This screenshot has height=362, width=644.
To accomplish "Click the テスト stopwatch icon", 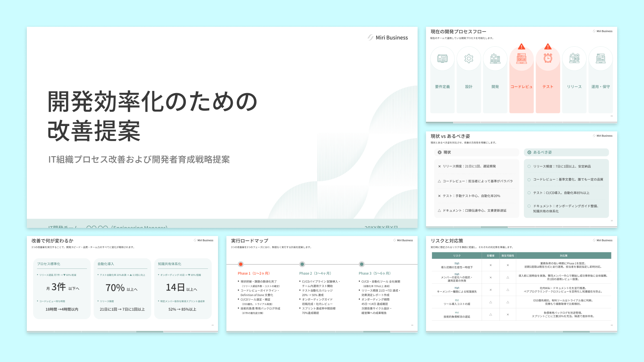I will (x=548, y=58).
